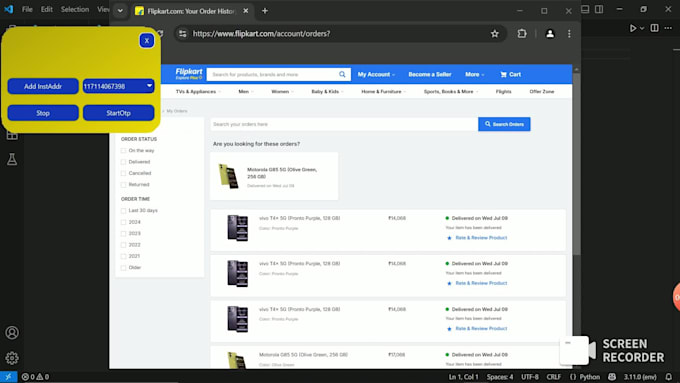Expand the Men category menu

[x=246, y=92]
